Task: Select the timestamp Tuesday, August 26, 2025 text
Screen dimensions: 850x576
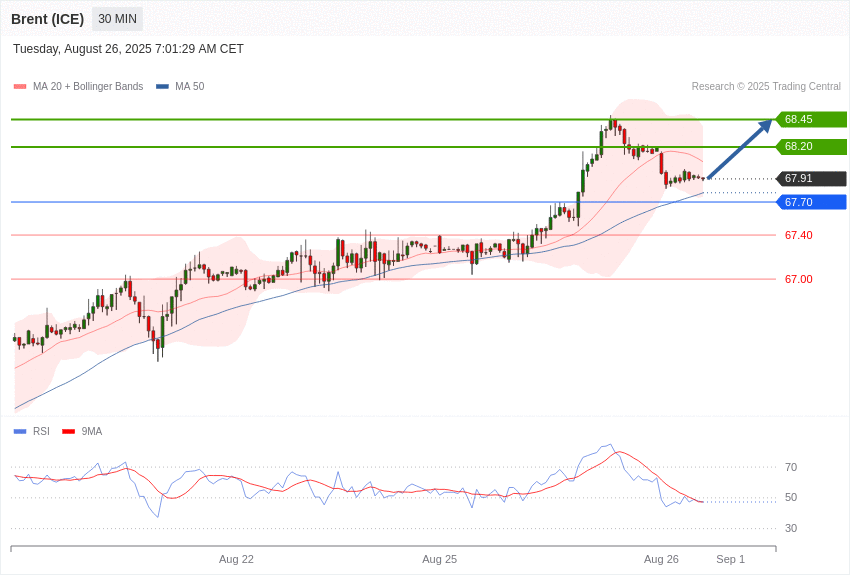Action: [x=128, y=49]
